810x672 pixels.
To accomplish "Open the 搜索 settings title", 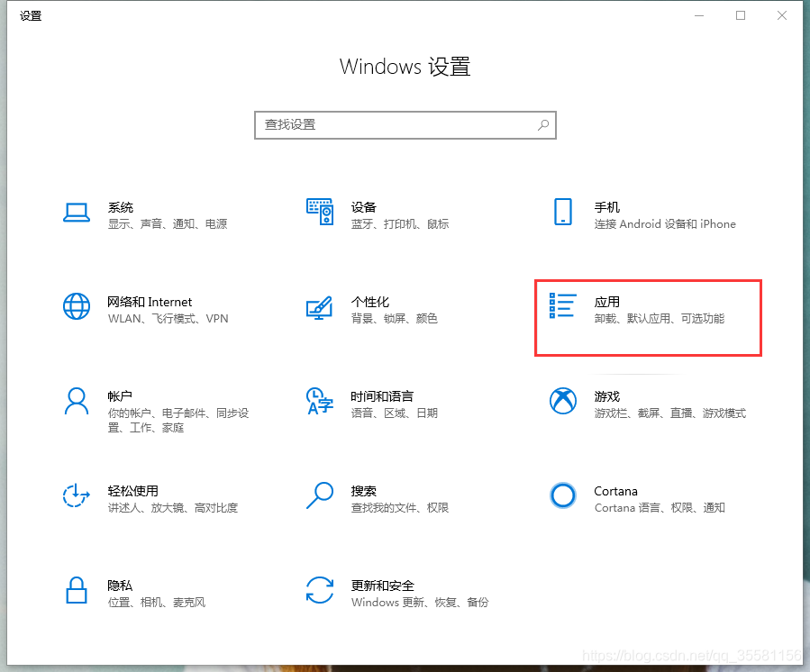I will click(364, 491).
